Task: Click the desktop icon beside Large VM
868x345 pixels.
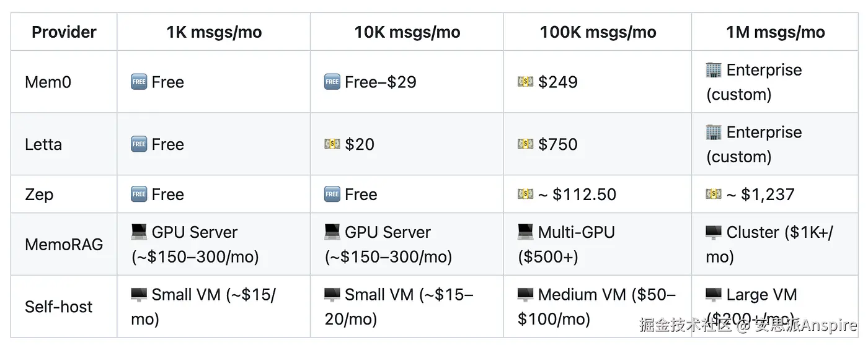Action: 714,295
